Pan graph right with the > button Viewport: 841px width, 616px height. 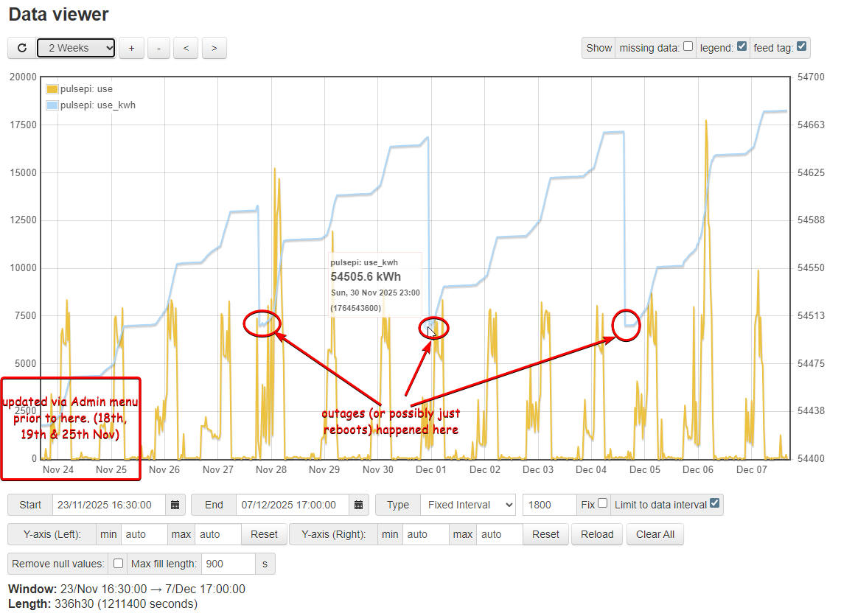[214, 48]
